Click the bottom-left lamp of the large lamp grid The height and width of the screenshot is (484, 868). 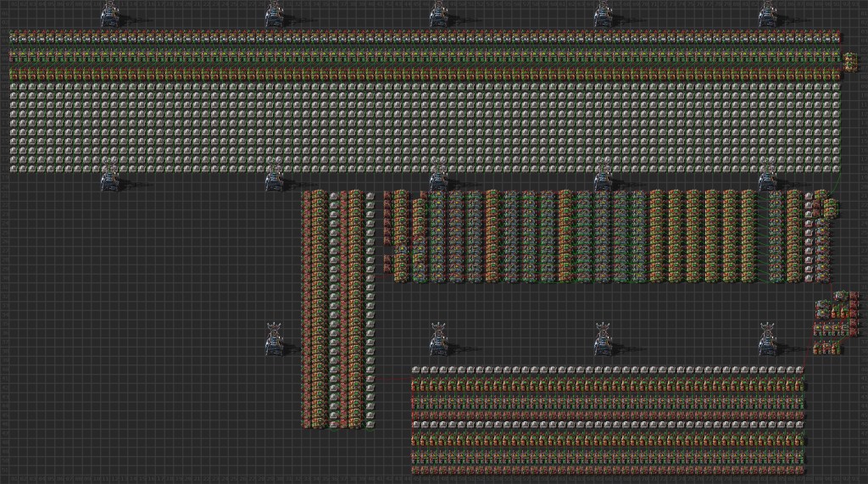pyautogui.click(x=14, y=167)
